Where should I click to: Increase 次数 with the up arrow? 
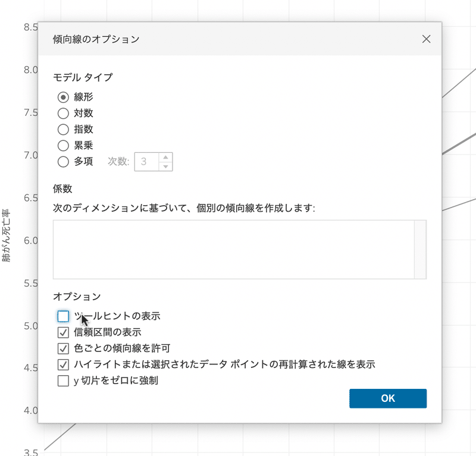[x=165, y=157]
